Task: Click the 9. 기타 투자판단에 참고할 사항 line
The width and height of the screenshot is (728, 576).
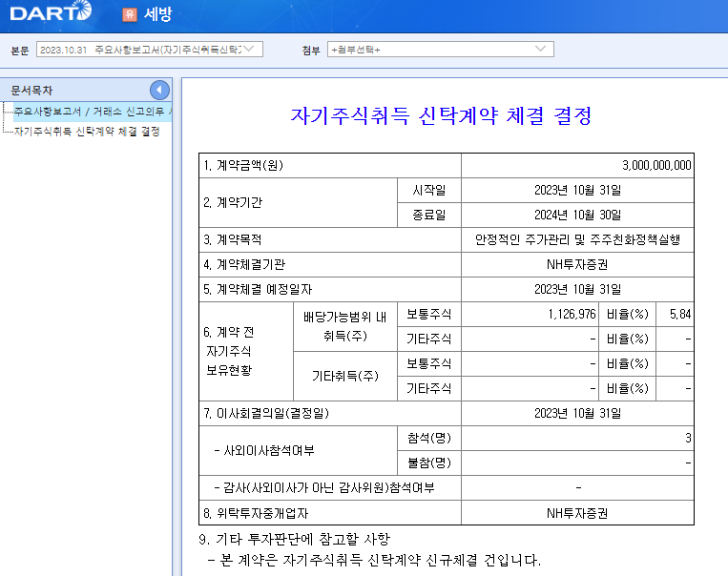Action: point(295,539)
